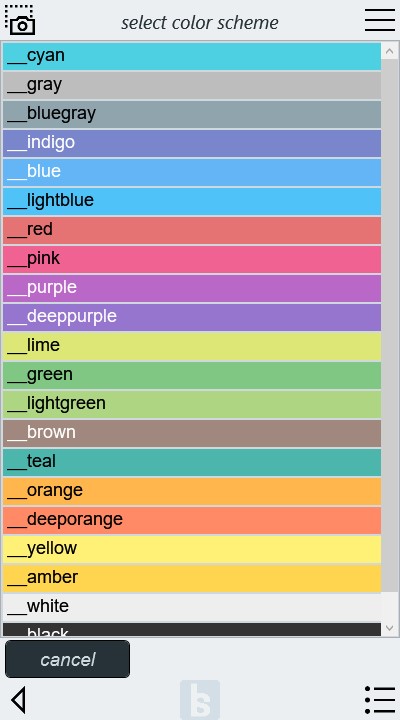Pick the red color scheme
This screenshot has width=400, height=720.
coord(192,230)
